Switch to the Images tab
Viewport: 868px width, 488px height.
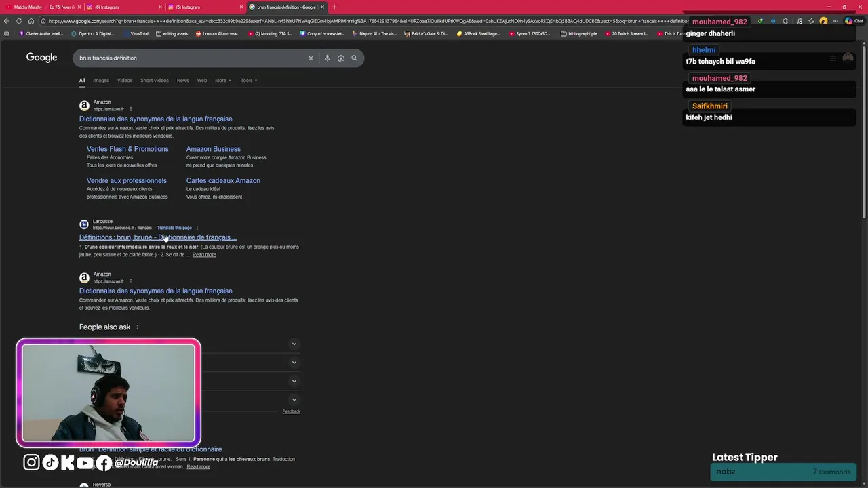[x=101, y=81]
